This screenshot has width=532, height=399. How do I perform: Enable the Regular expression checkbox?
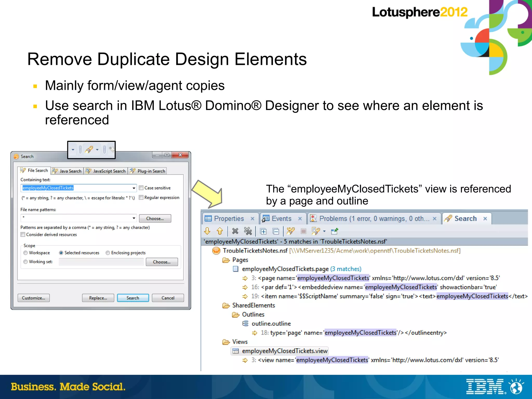click(x=141, y=198)
